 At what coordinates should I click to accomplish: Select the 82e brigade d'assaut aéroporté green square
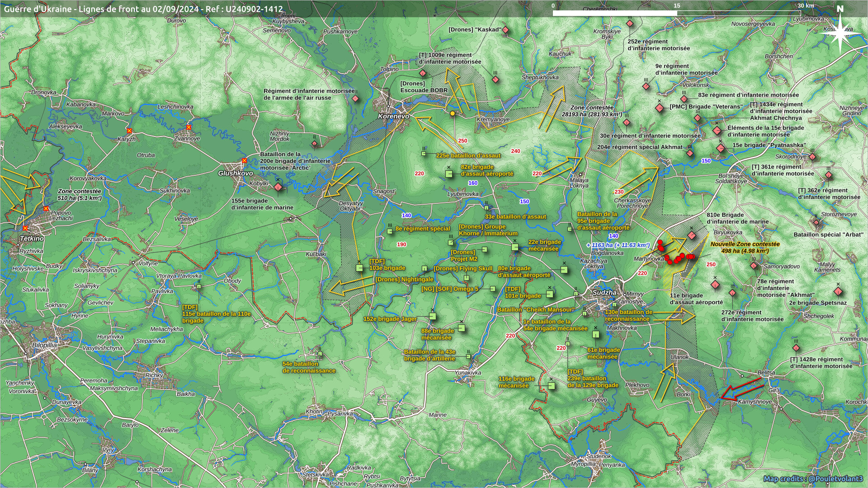point(449,174)
